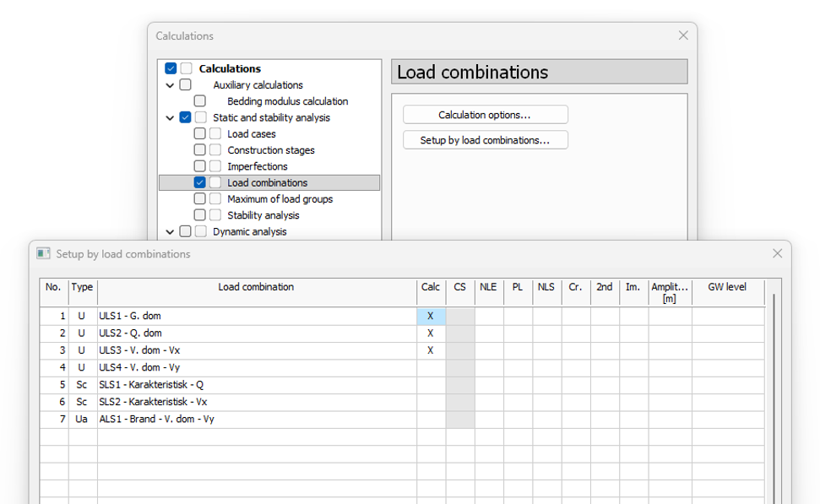This screenshot has height=504, width=820.
Task: Collapse Static and stability analysis node
Action: 170,117
